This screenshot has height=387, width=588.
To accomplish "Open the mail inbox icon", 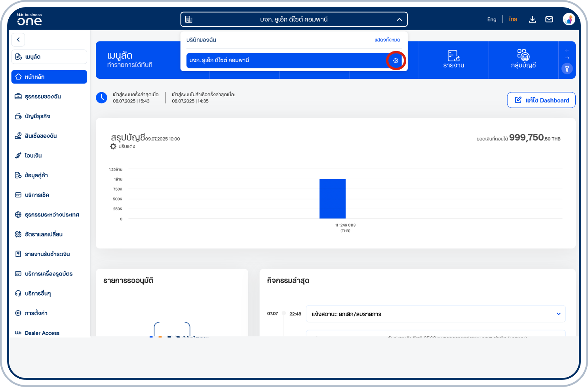I will [x=549, y=19].
